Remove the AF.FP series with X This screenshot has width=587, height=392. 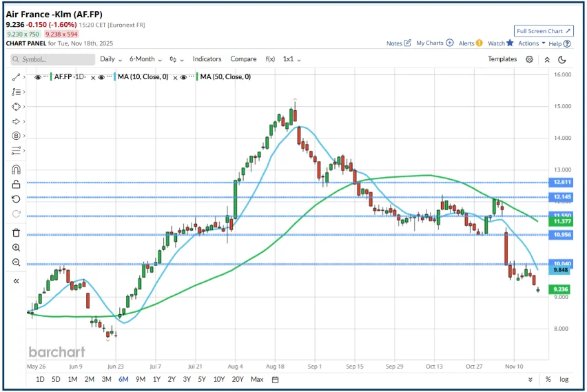(x=93, y=78)
